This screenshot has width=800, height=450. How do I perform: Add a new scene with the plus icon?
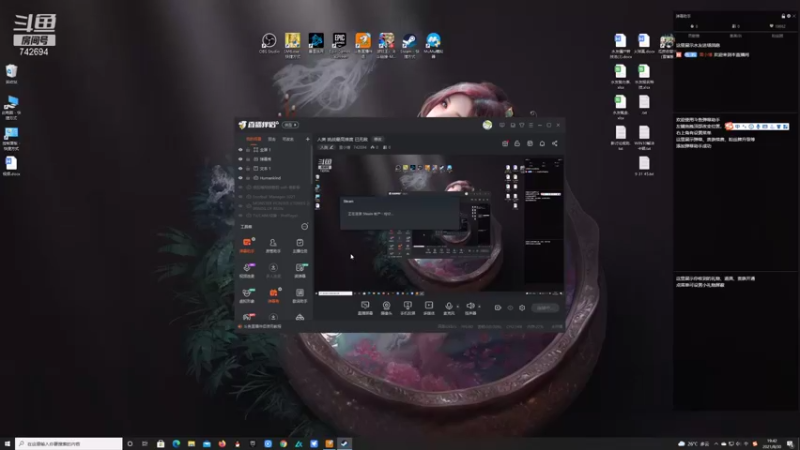(307, 139)
